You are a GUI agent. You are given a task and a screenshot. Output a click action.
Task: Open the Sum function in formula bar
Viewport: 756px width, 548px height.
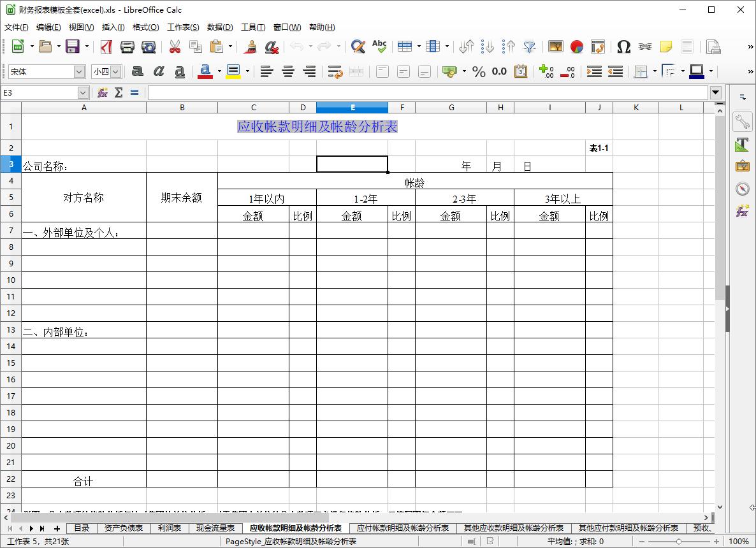click(119, 92)
